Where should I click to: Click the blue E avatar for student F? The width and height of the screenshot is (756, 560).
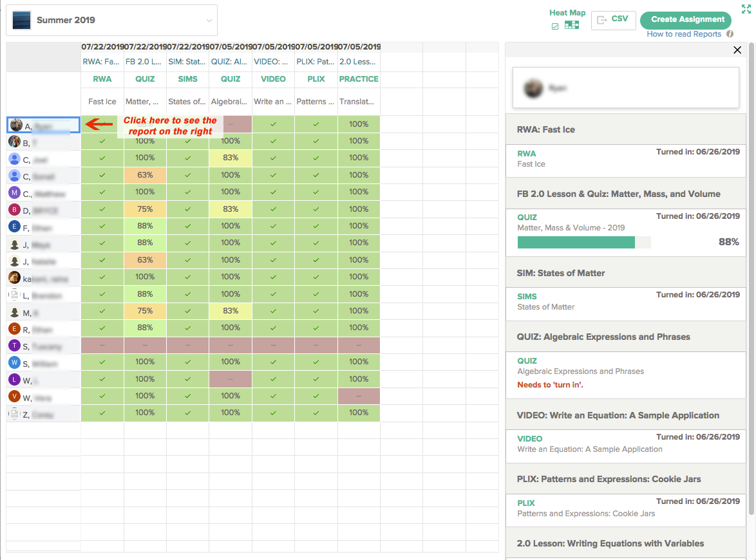[x=14, y=227]
